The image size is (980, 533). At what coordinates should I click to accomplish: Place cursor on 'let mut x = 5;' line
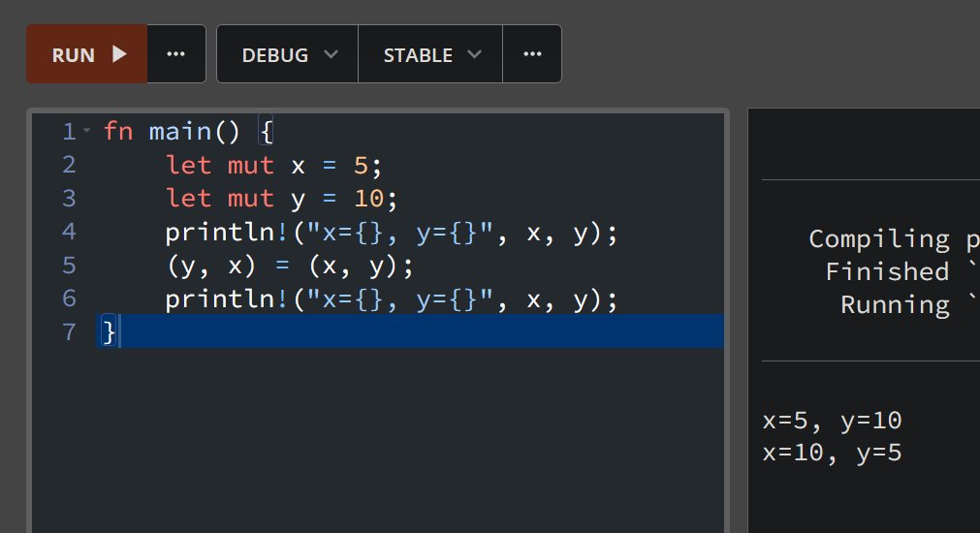click(x=273, y=166)
